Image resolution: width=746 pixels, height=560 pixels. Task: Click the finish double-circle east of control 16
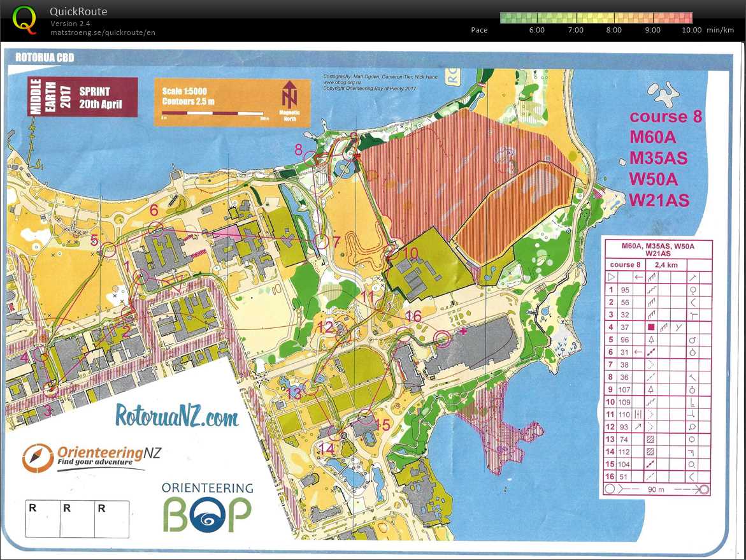tap(442, 339)
